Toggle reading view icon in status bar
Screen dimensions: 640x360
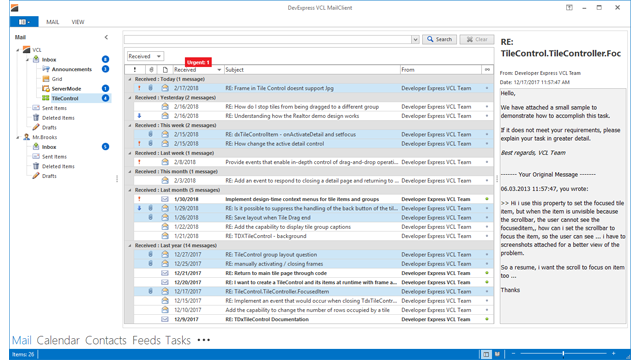(x=498, y=354)
